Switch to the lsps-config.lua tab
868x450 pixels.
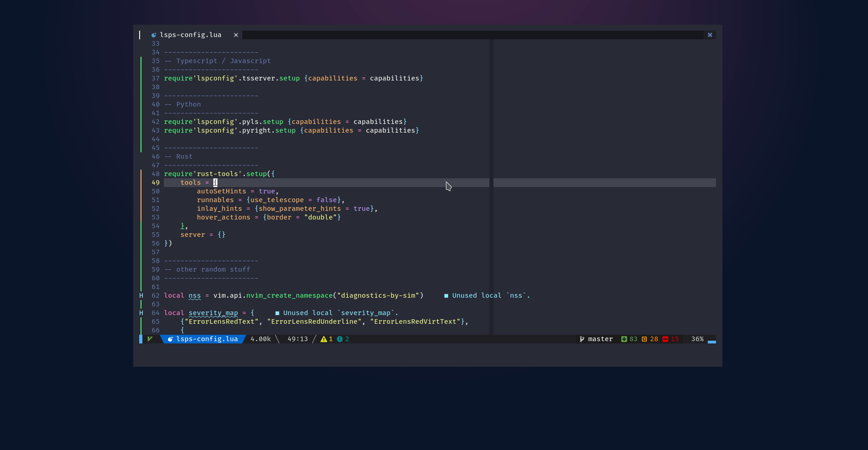click(190, 34)
